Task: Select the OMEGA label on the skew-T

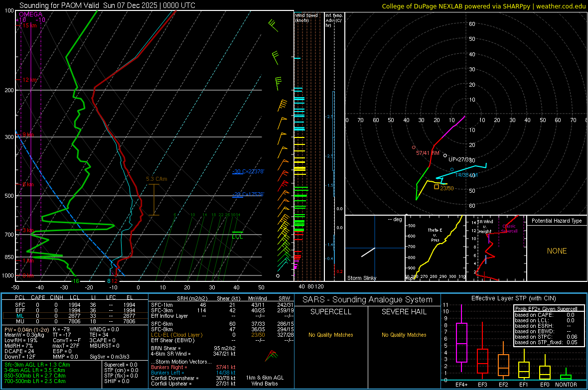Action: [31, 14]
